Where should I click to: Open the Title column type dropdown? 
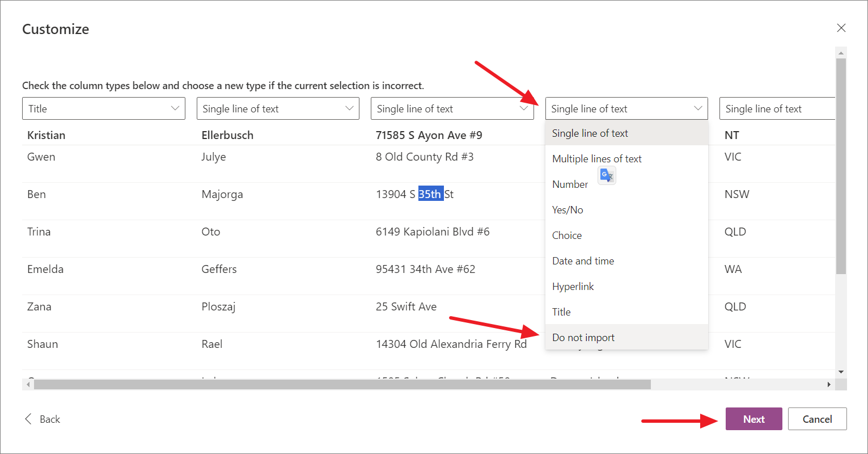(x=104, y=108)
